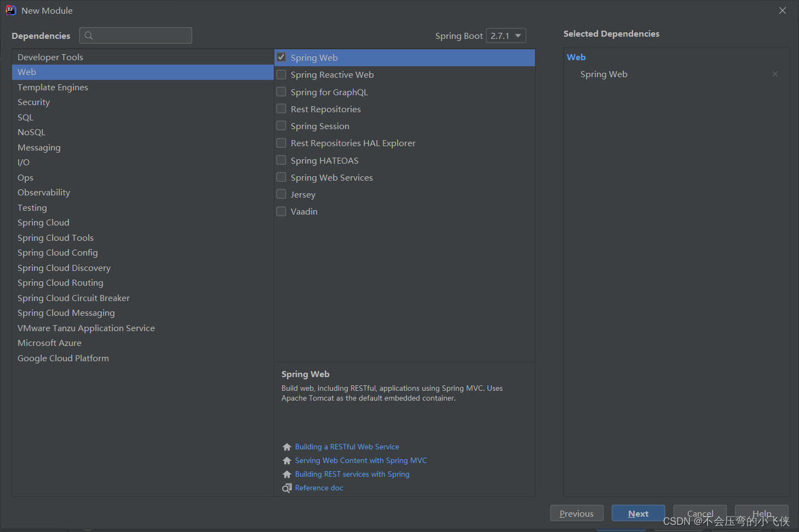Select the Testing category
This screenshot has width=799, height=532.
(x=142, y=207)
